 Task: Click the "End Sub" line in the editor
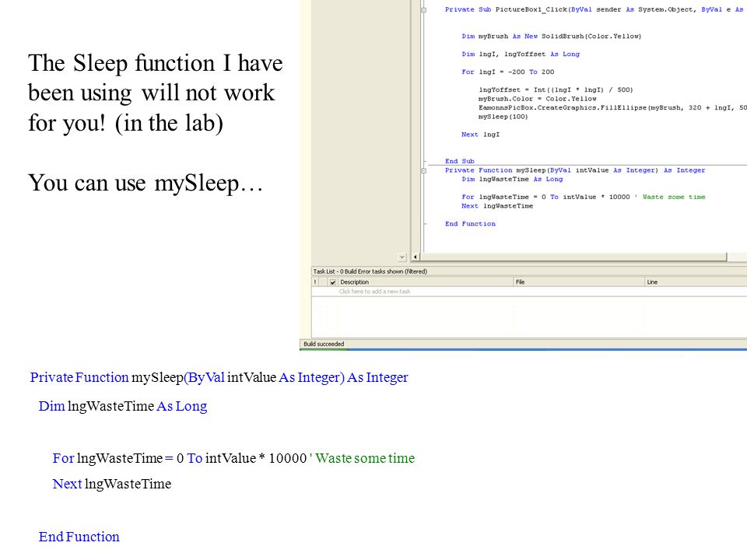tap(460, 162)
